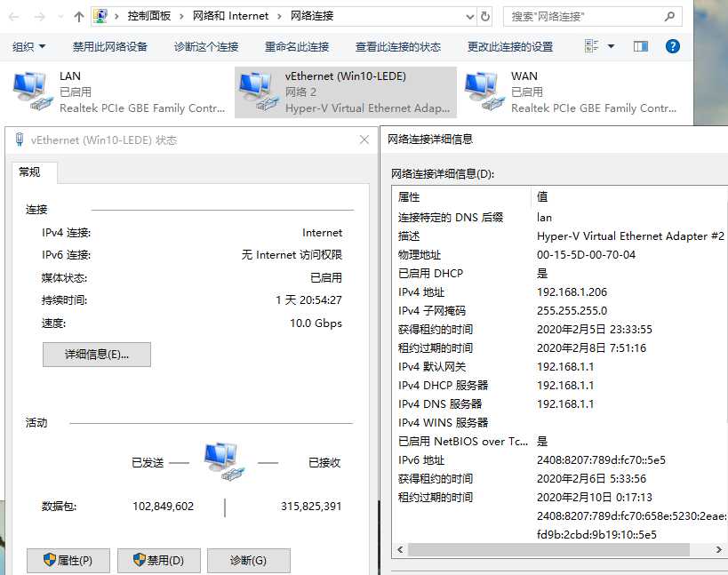Image resolution: width=728 pixels, height=575 pixels.
Task: Open the recent locations dropdown arrow
Action: point(60,17)
